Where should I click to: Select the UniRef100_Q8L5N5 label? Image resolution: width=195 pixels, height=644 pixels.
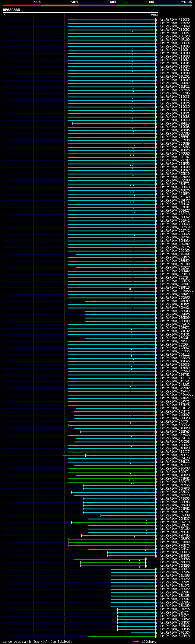[x=175, y=133]
